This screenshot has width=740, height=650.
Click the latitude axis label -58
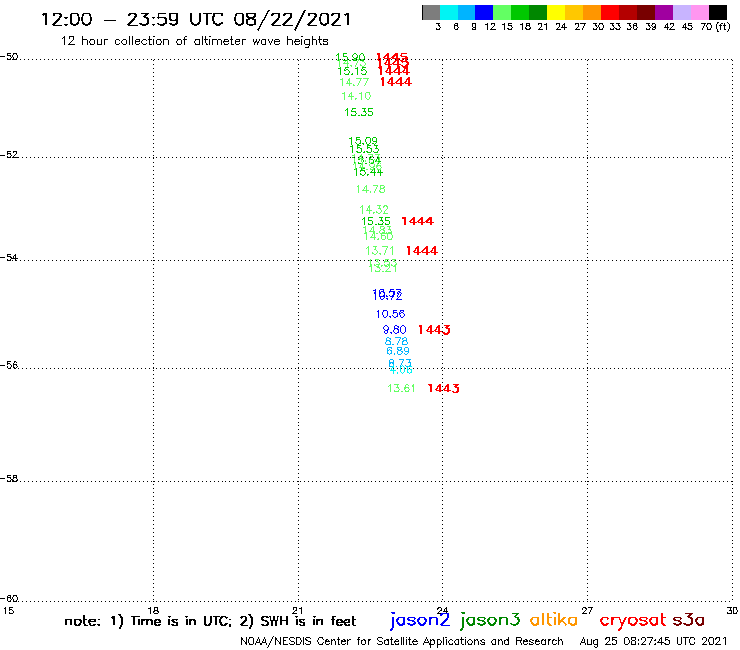(9, 479)
